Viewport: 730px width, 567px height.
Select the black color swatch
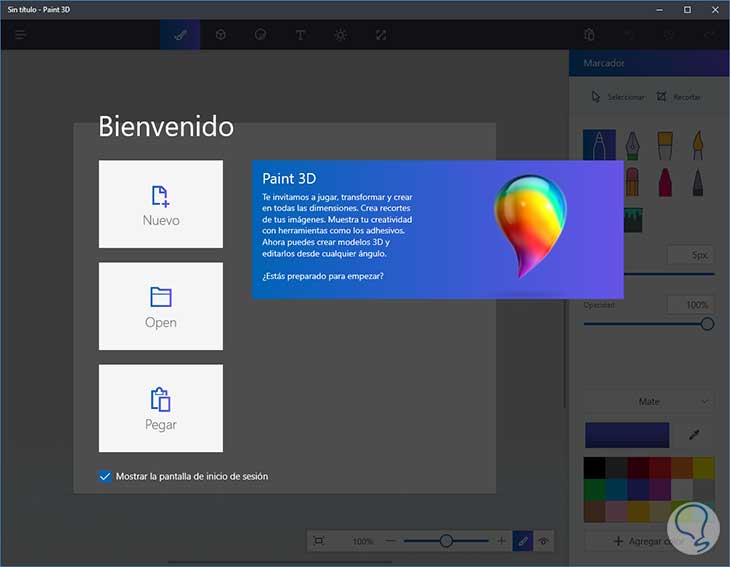tap(595, 468)
